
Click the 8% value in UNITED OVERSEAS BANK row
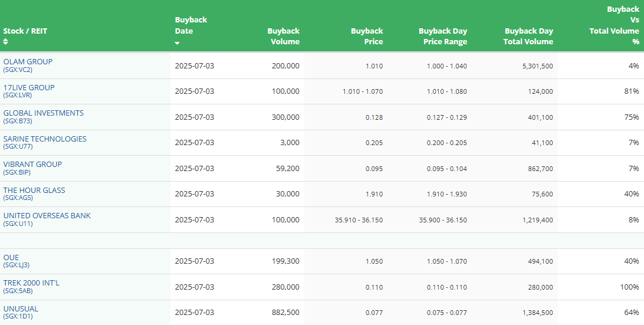[634, 220]
